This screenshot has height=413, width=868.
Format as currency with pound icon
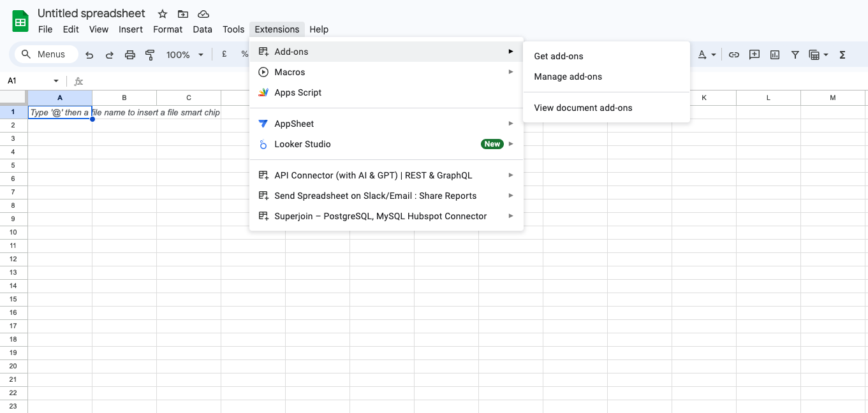224,55
